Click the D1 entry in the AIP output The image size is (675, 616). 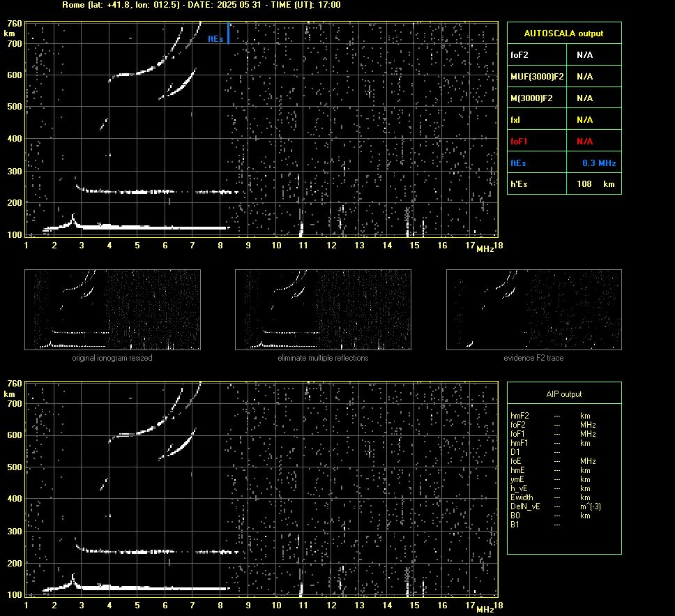click(515, 452)
